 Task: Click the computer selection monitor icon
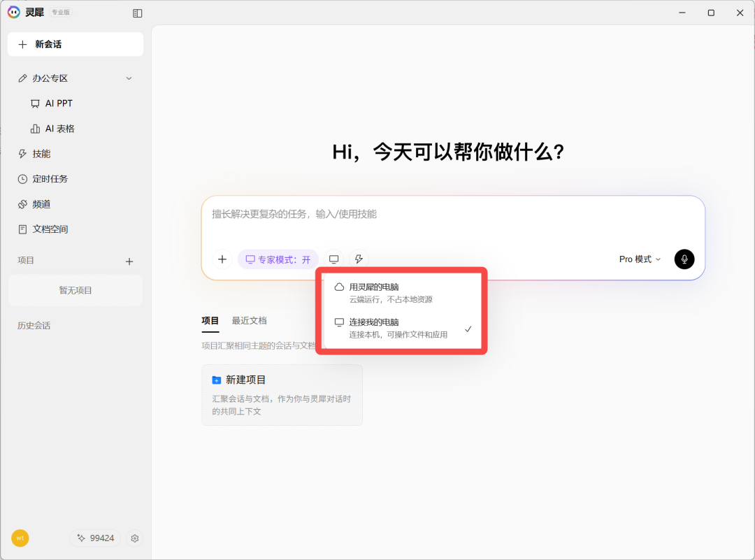(333, 259)
